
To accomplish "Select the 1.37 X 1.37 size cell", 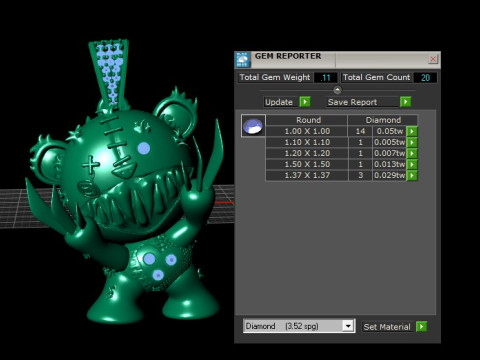I will click(x=307, y=175).
